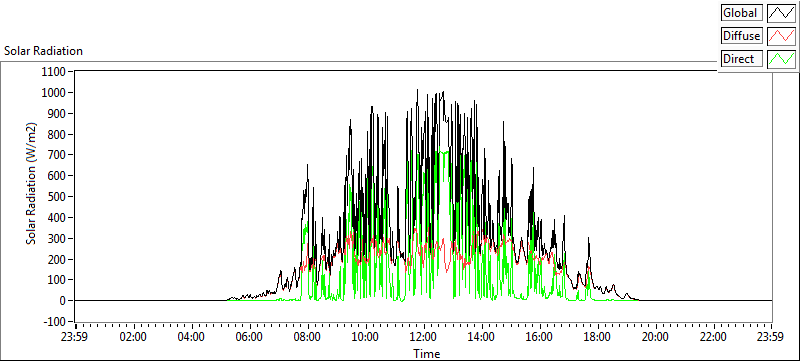Viewport: 800px width, 361px height.
Task: Click the starting 23:59 x-axis label
Action: (x=76, y=337)
